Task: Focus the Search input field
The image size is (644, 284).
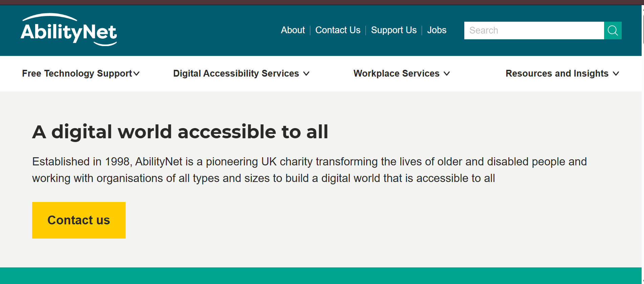Action: pyautogui.click(x=534, y=31)
